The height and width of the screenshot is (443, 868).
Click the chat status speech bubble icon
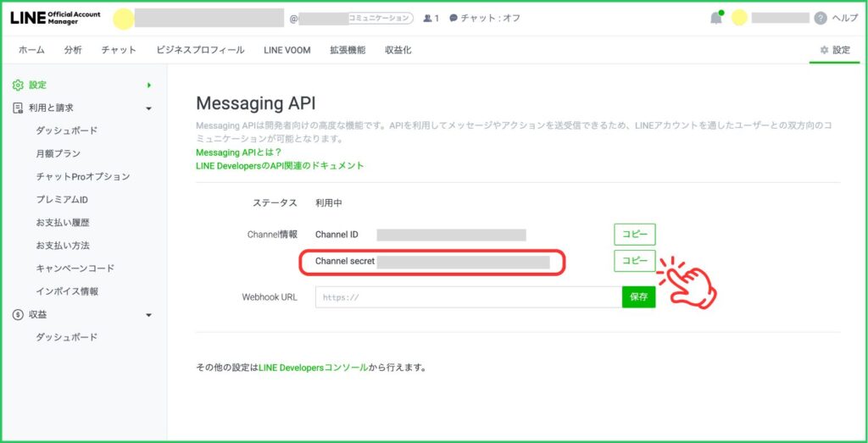coord(453,19)
